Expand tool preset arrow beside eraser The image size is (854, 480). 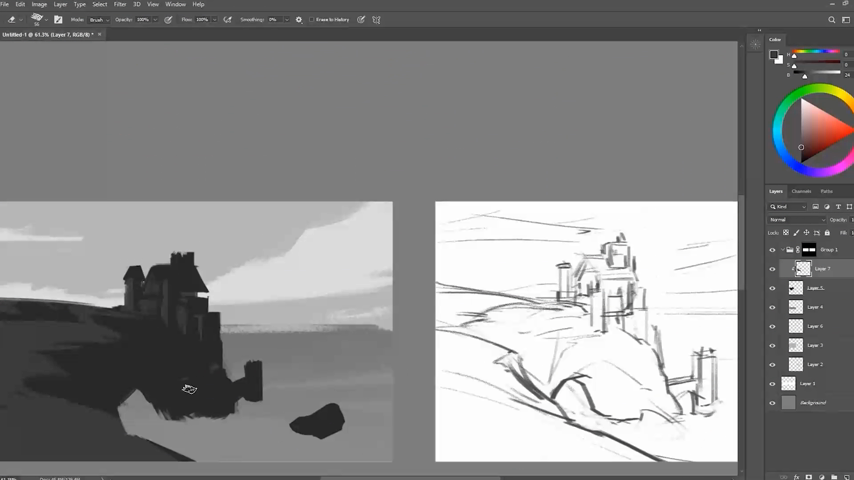point(21,20)
